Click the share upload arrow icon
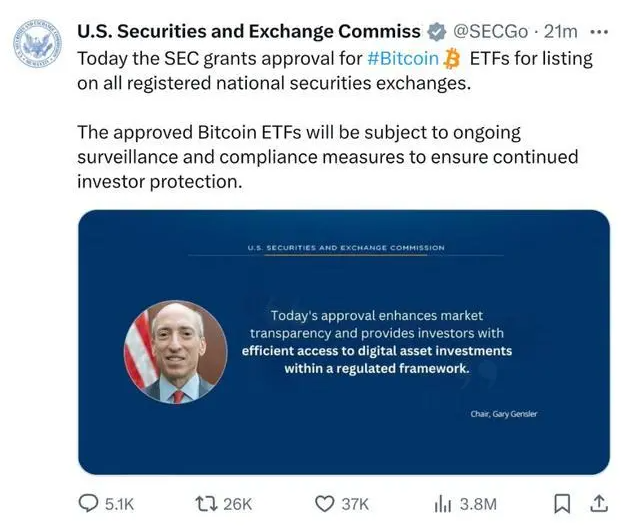 click(x=600, y=503)
